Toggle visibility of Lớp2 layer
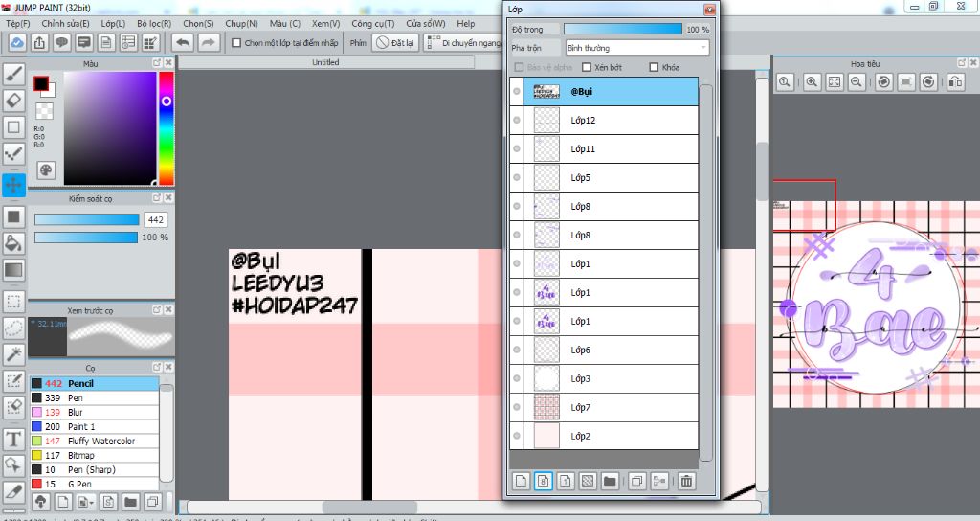980x521 pixels. click(x=517, y=436)
